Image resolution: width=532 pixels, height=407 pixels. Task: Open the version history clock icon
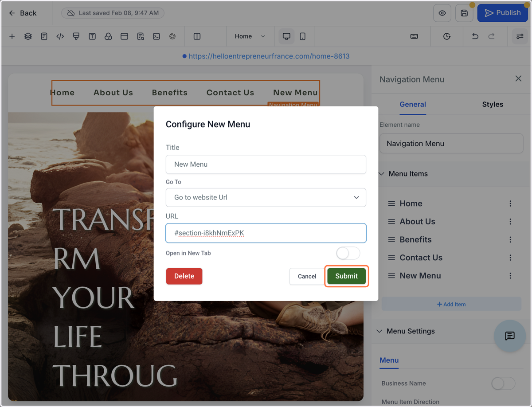pos(447,36)
